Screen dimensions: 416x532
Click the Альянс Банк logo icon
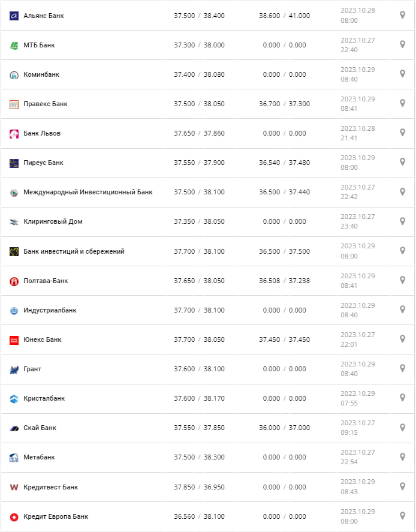[14, 16]
